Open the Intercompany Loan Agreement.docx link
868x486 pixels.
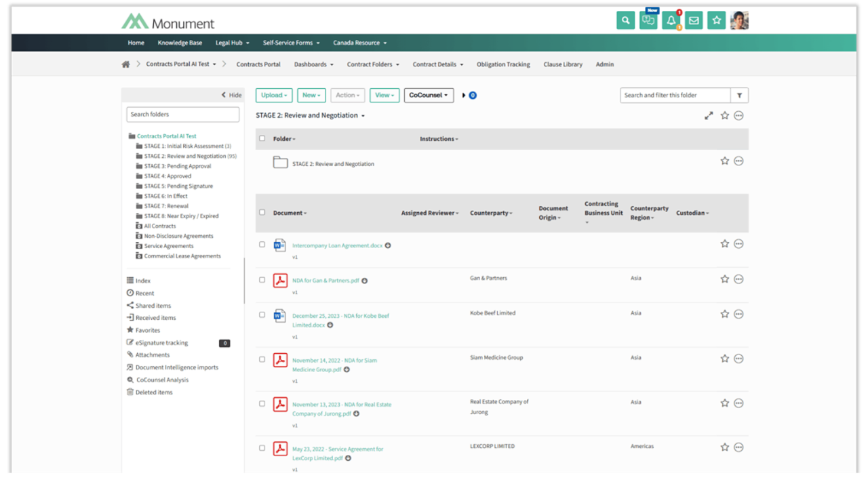point(337,245)
